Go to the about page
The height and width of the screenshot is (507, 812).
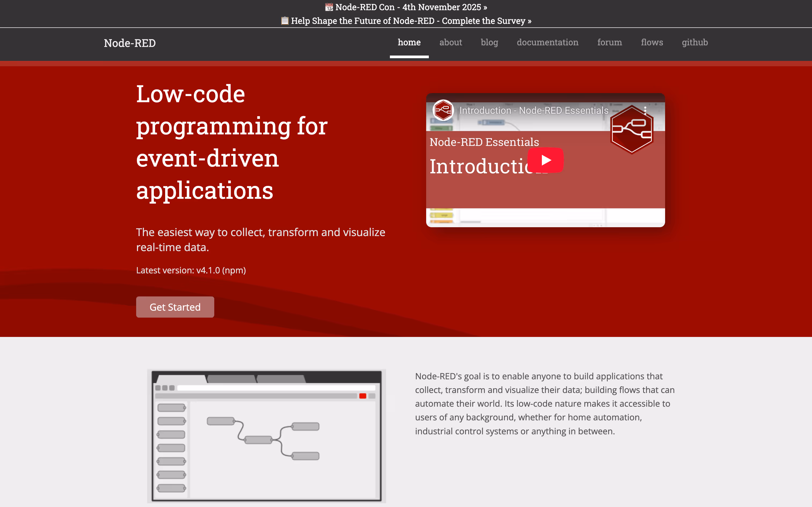(450, 42)
